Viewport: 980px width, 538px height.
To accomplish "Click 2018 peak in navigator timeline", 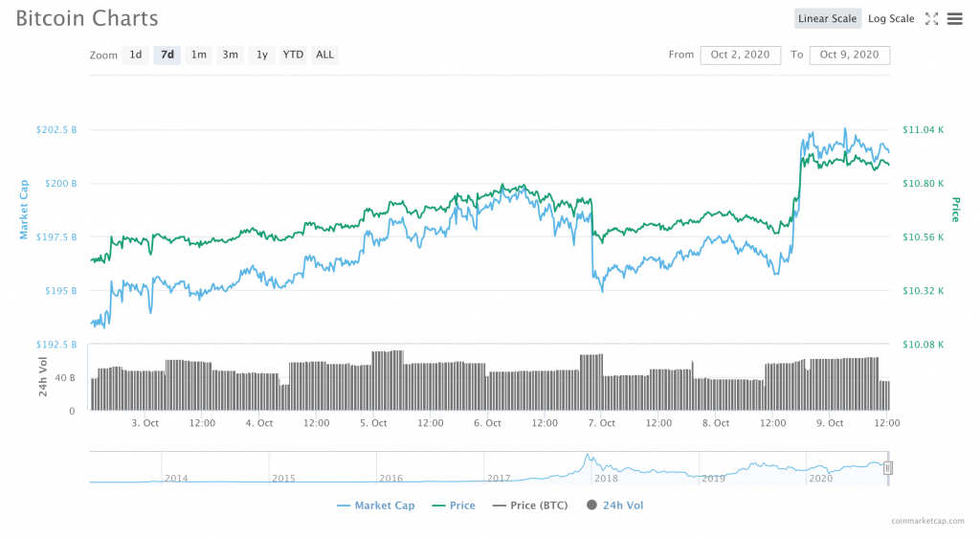I will pyautogui.click(x=589, y=460).
